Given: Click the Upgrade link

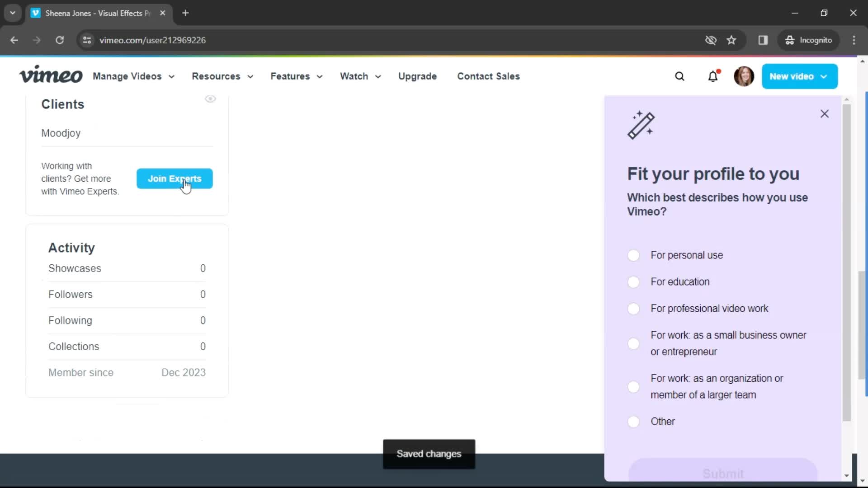Looking at the screenshot, I should pos(418,76).
